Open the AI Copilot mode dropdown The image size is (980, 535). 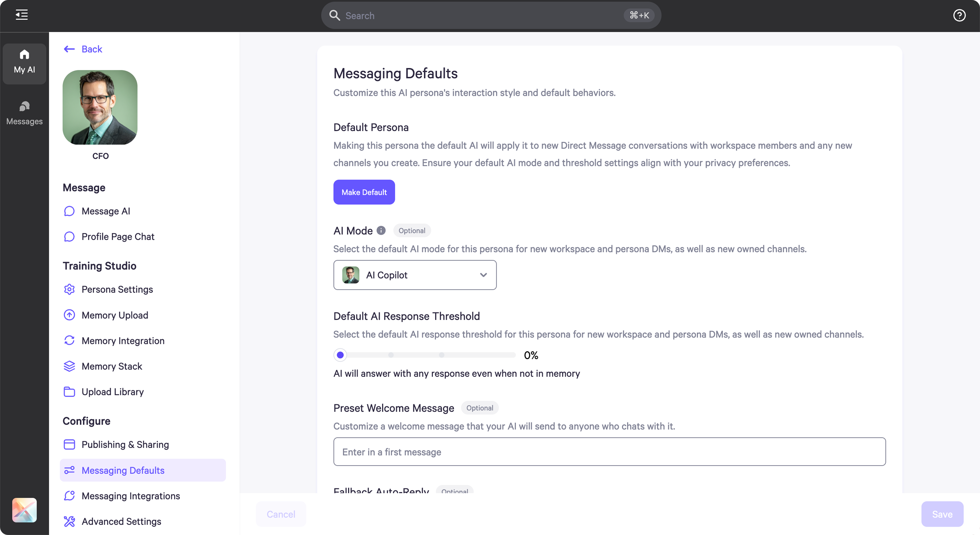pyautogui.click(x=415, y=275)
